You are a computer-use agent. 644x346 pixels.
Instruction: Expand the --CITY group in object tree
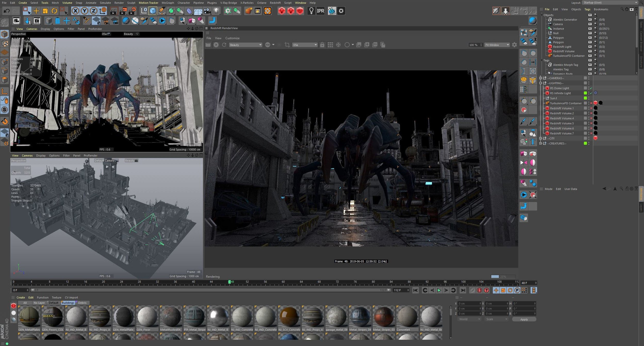tap(541, 138)
